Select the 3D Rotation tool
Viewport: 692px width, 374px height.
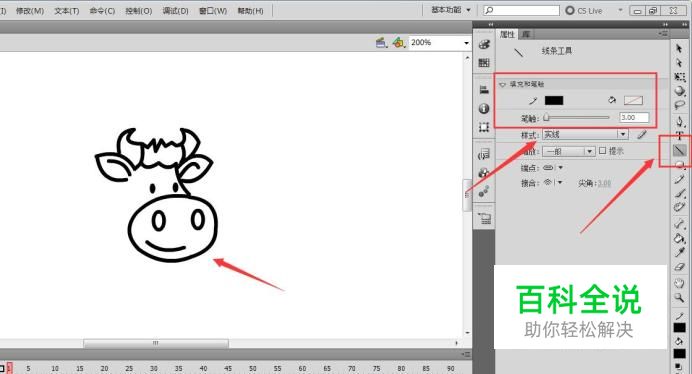(x=679, y=91)
